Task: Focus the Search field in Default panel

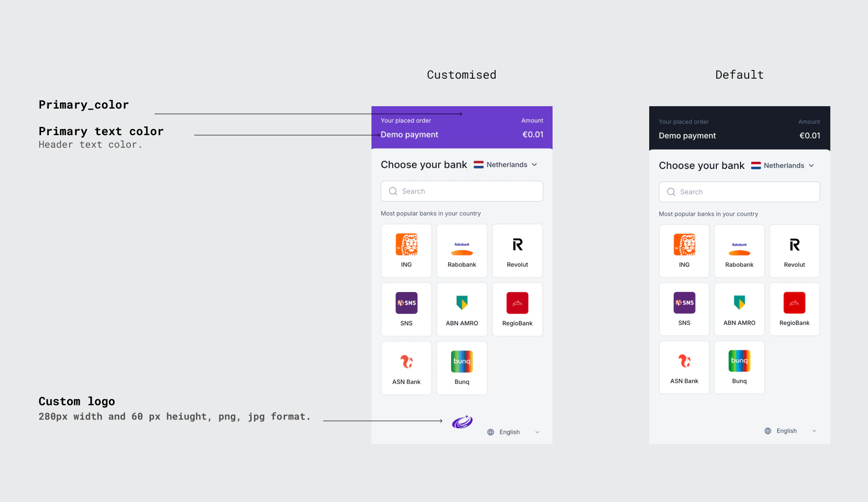Action: pos(740,192)
